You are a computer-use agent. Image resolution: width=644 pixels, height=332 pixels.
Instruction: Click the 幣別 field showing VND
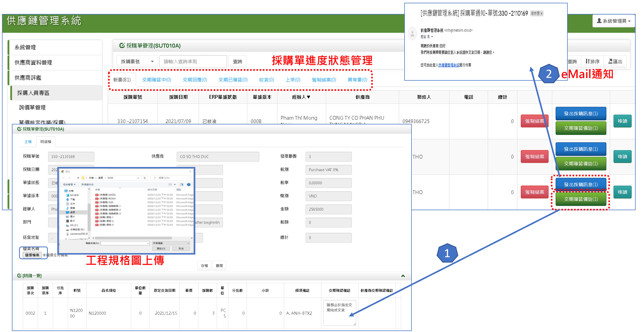coord(328,196)
